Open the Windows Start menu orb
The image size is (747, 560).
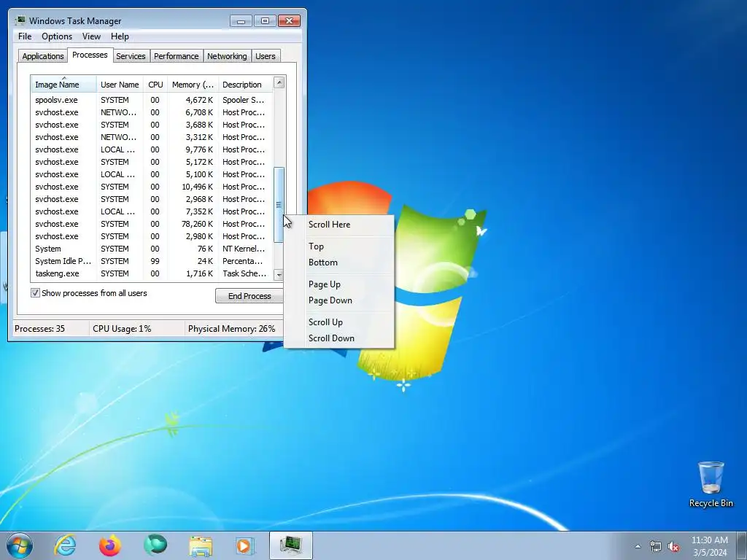pos(20,545)
